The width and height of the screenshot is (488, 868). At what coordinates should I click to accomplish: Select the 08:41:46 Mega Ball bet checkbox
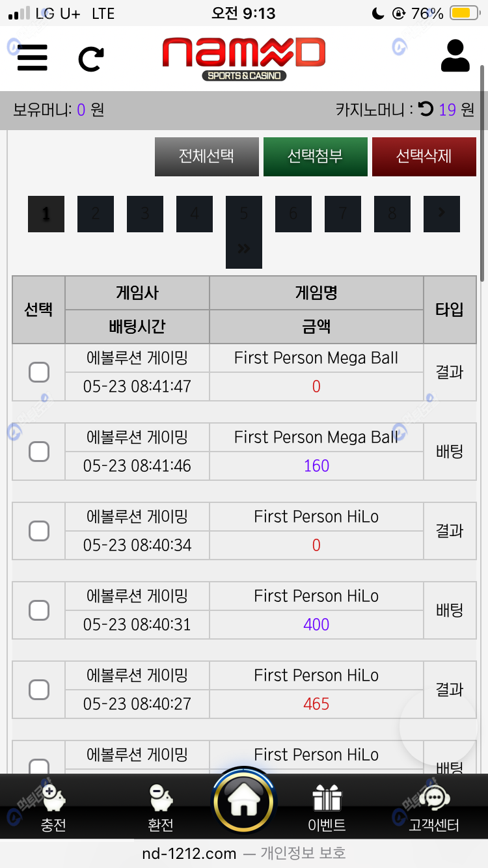39,452
